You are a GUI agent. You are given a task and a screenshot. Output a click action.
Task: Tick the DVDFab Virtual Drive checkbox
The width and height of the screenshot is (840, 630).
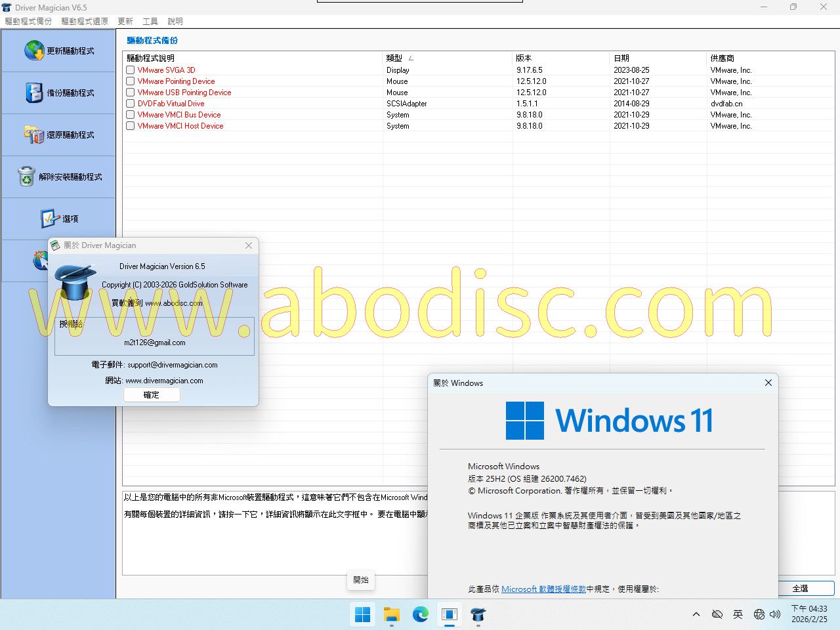click(131, 104)
